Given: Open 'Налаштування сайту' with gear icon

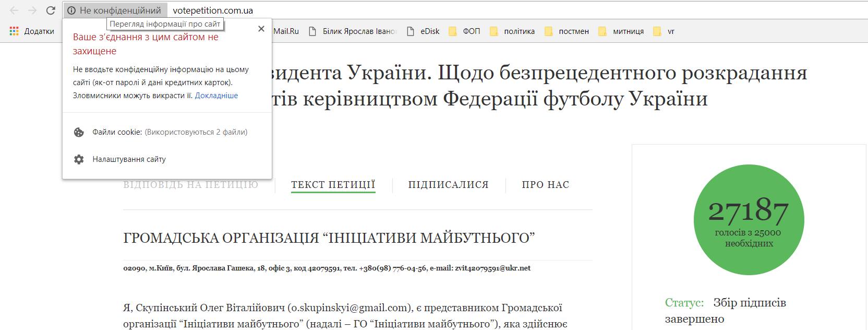Looking at the screenshot, I should click(x=129, y=159).
